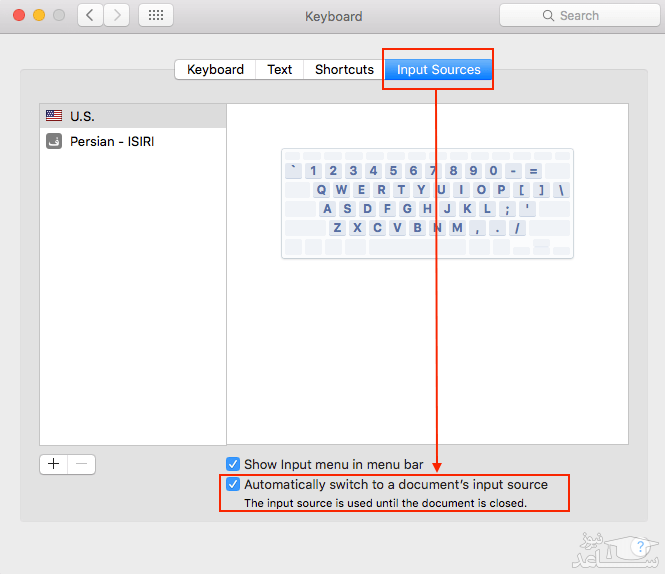Click the U.S. flag icon

click(x=54, y=116)
